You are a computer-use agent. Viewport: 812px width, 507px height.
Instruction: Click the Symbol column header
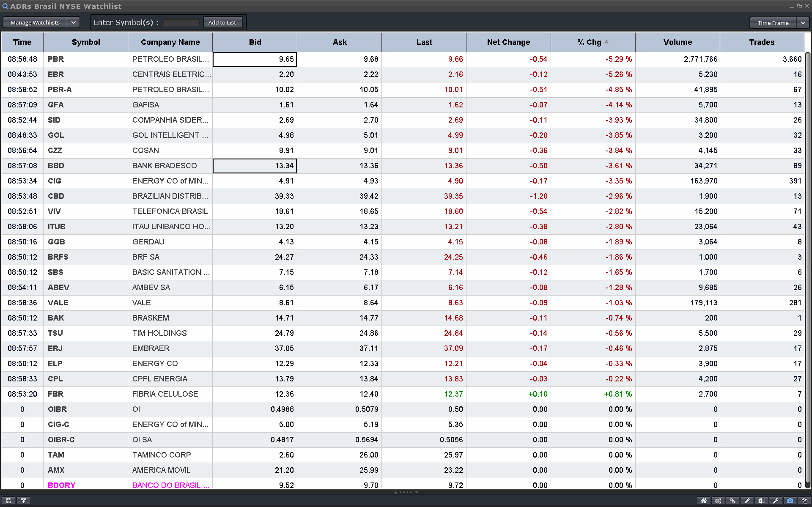(x=86, y=42)
